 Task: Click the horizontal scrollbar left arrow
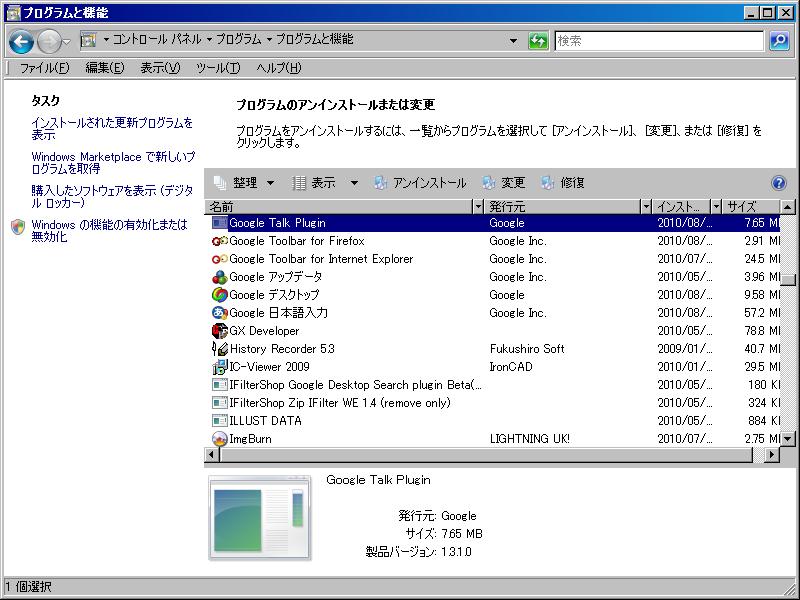click(212, 454)
